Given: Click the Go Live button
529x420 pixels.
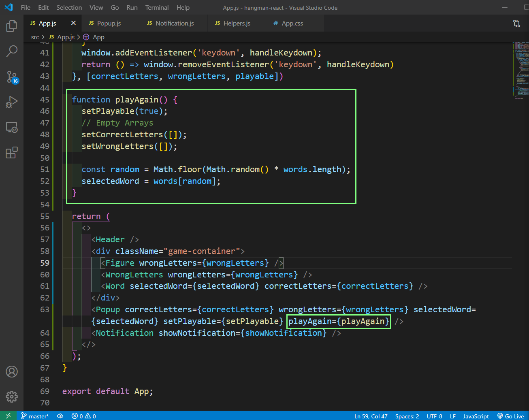Looking at the screenshot, I should [x=510, y=416].
